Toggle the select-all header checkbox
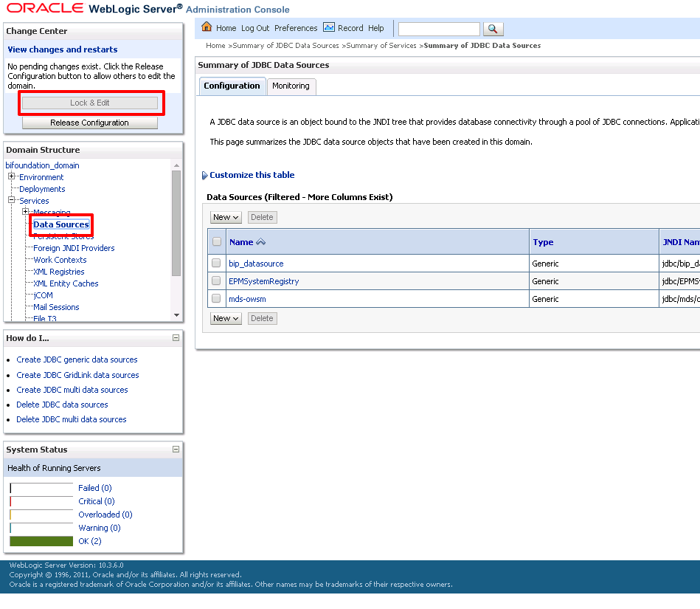This screenshot has width=700, height=609. pos(217,241)
